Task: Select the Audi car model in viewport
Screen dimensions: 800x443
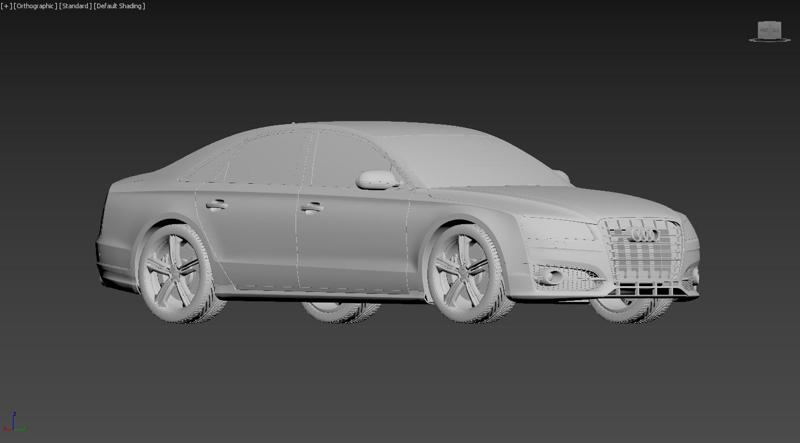Action: 398,223
